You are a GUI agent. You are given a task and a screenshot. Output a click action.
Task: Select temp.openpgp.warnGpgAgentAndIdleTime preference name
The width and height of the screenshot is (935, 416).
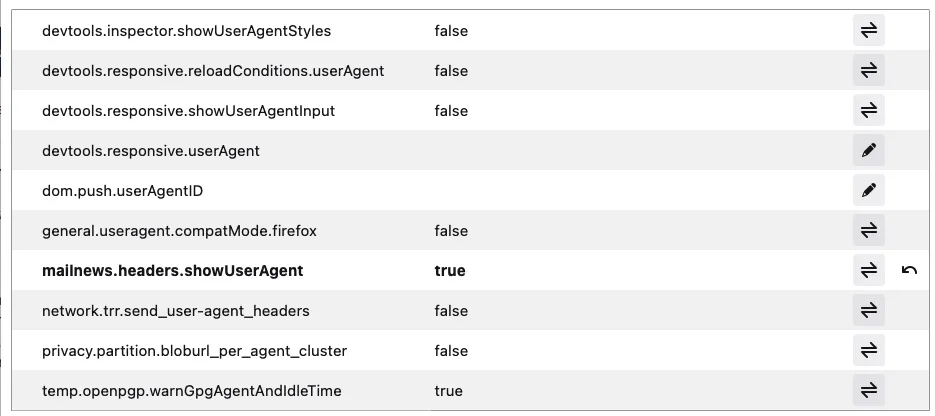point(191,391)
